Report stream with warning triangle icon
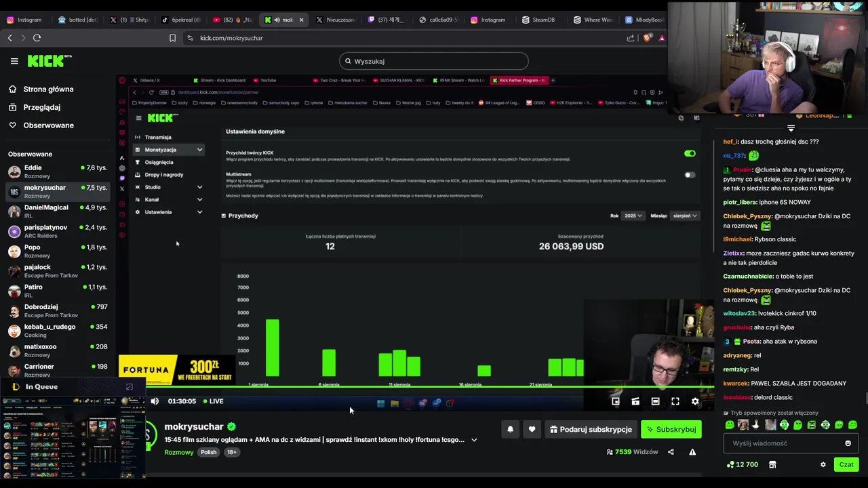This screenshot has height=488, width=868. pos(692,452)
